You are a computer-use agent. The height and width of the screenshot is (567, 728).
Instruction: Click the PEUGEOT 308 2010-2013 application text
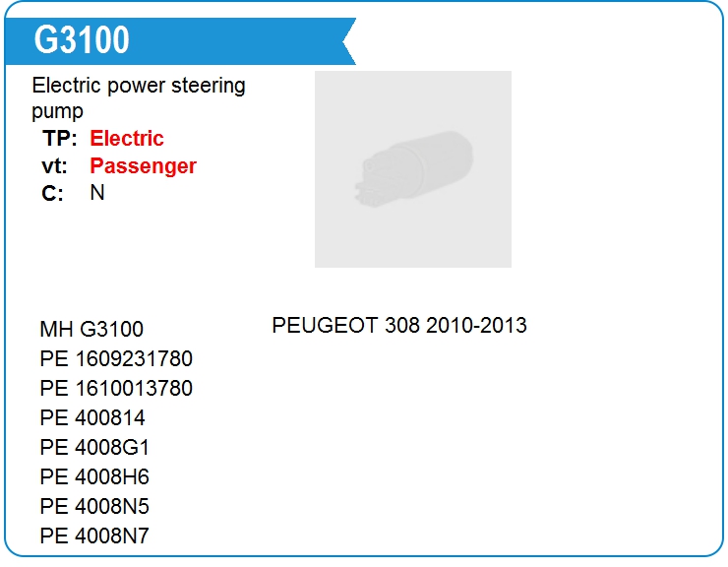[x=399, y=325]
